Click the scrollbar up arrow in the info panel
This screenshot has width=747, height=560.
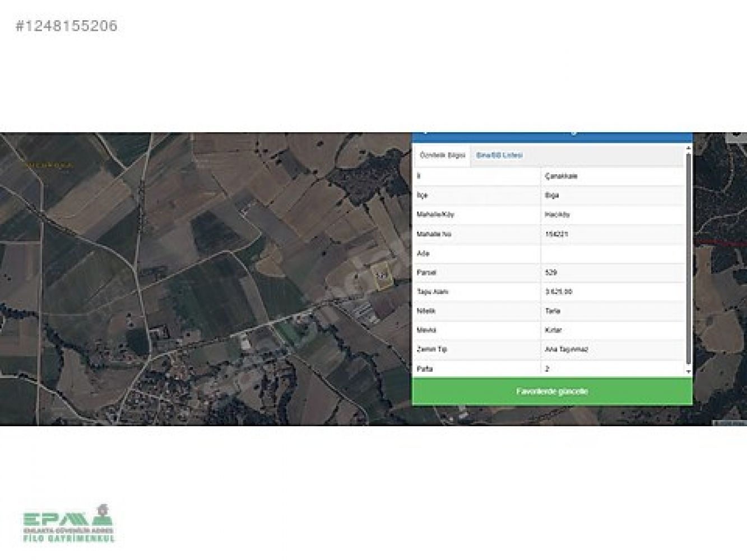point(688,148)
